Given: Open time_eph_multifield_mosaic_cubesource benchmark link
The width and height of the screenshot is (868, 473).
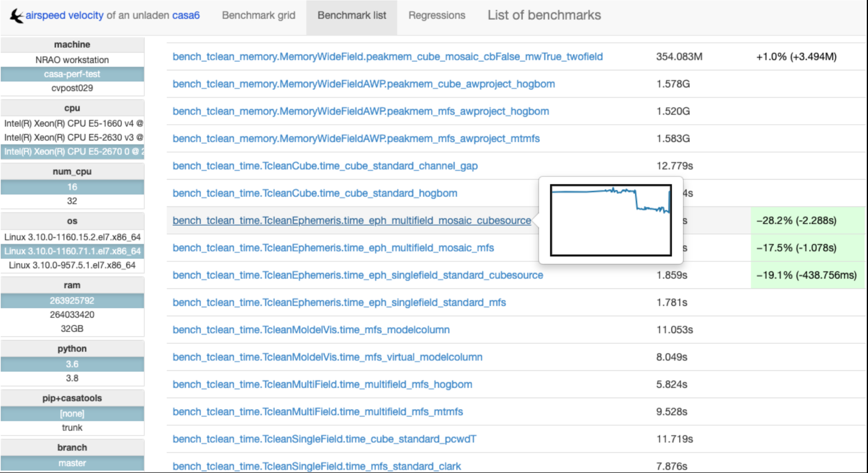Looking at the screenshot, I should point(351,221).
